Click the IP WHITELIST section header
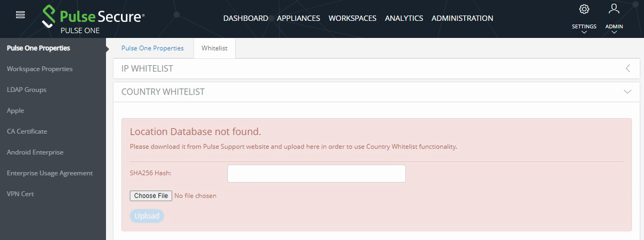 [377, 68]
